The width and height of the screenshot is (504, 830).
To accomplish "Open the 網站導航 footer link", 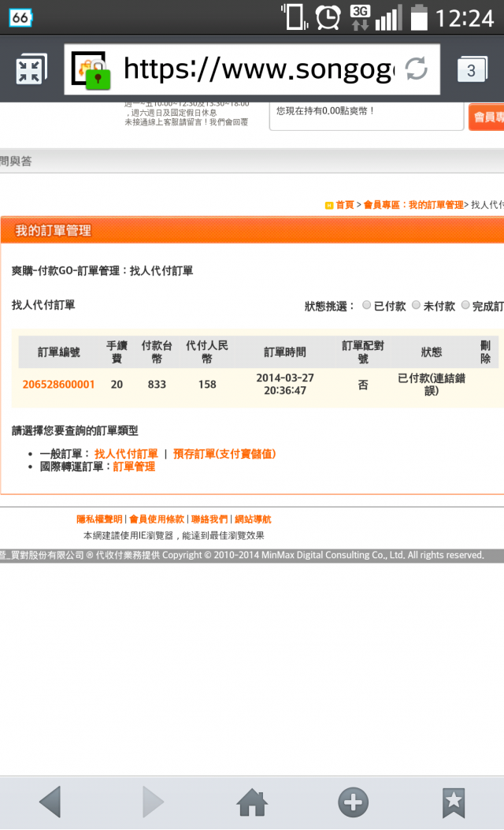I will pyautogui.click(x=253, y=519).
